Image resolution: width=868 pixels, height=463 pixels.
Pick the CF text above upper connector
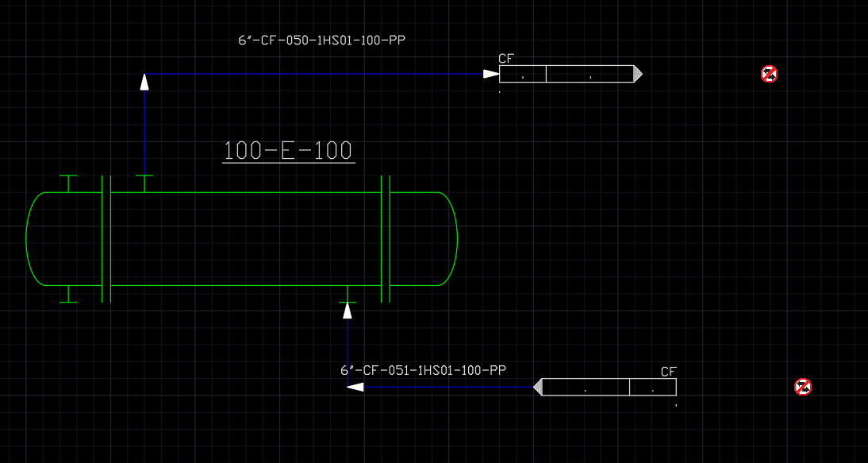tap(507, 59)
